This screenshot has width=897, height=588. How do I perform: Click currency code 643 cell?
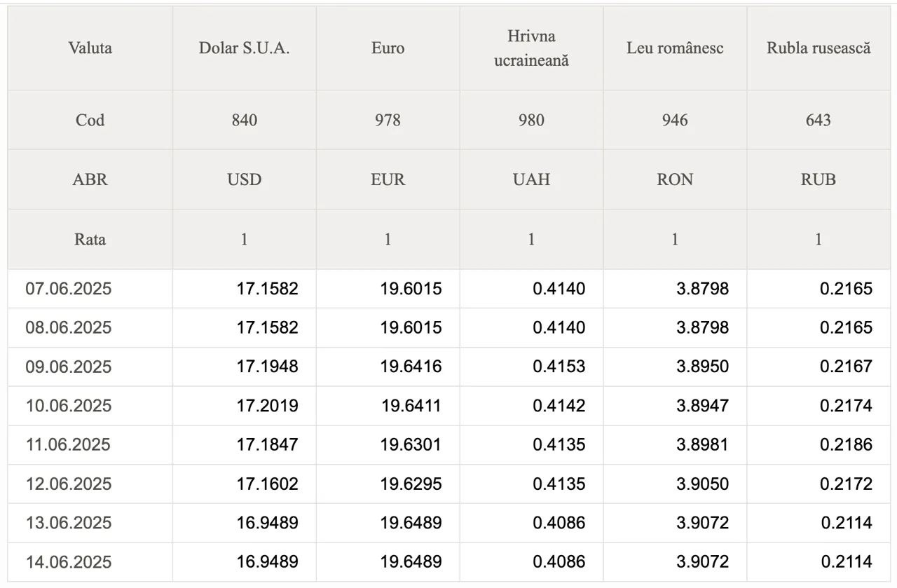819,120
